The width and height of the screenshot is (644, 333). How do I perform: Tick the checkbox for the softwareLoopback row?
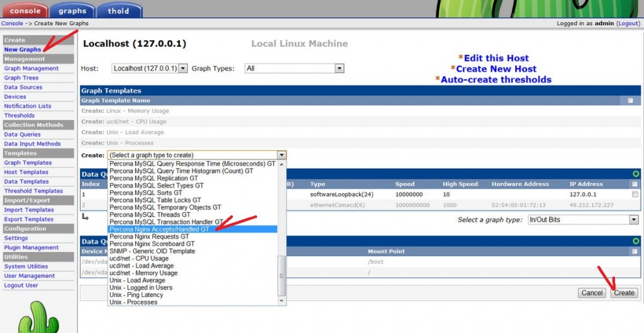click(635, 195)
